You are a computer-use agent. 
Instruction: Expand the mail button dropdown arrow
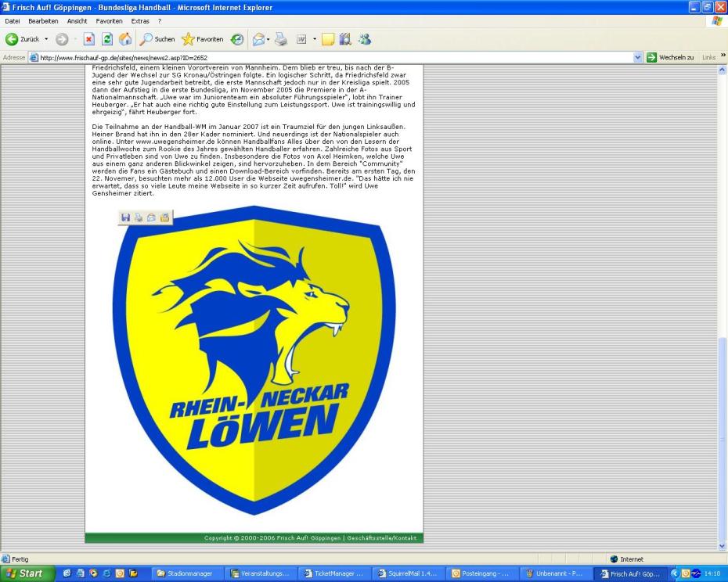(x=268, y=39)
